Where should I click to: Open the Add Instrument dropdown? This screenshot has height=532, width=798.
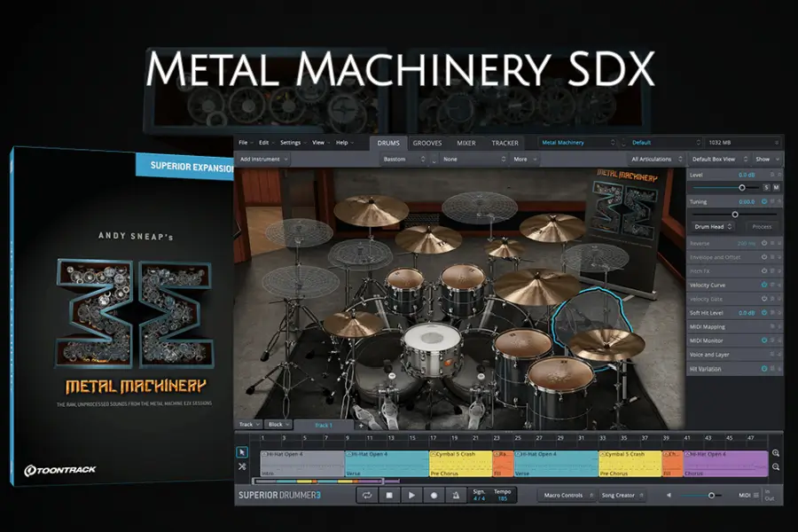point(263,160)
